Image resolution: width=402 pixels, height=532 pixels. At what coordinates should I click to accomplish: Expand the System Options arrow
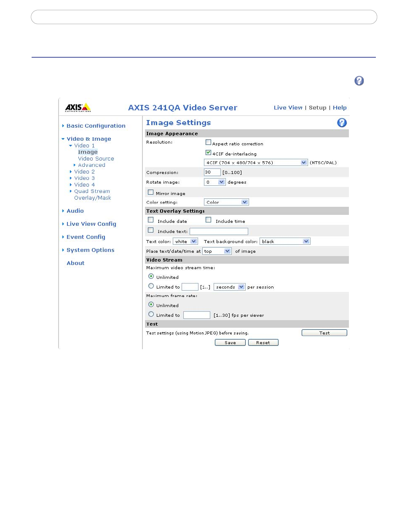click(x=63, y=250)
